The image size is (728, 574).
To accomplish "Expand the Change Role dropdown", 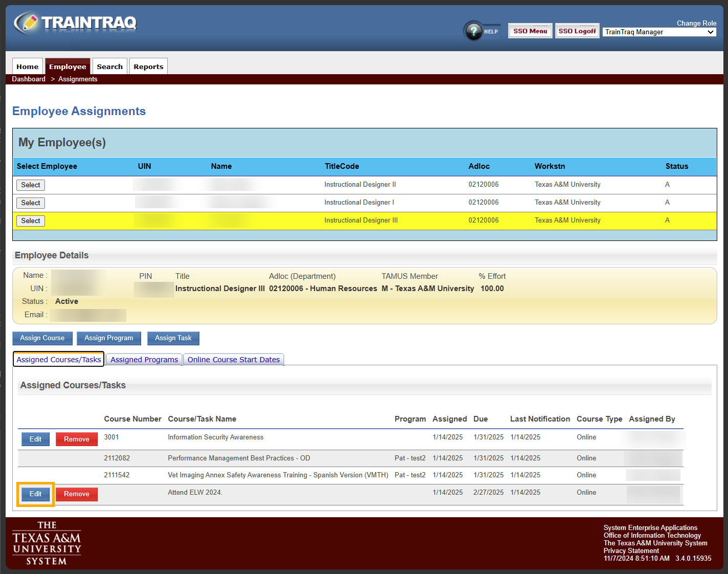I will pyautogui.click(x=659, y=32).
